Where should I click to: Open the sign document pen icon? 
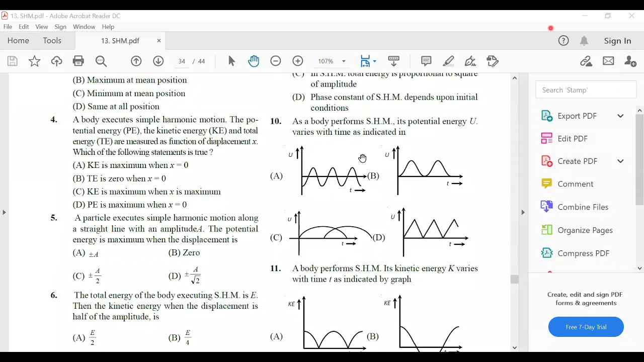(470, 61)
